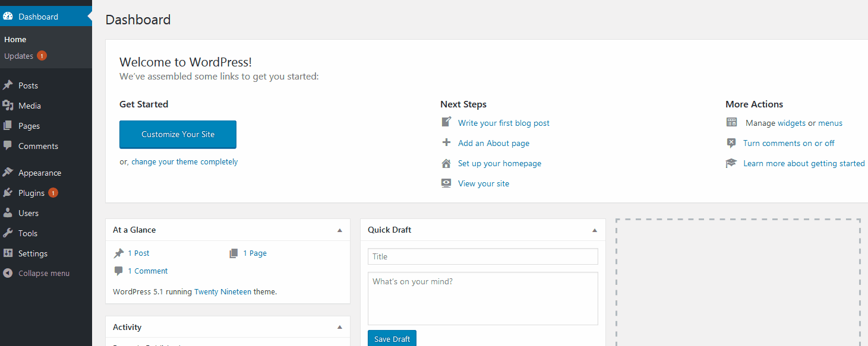868x346 pixels.
Task: Open the Dashboard menu
Action: coord(46,17)
